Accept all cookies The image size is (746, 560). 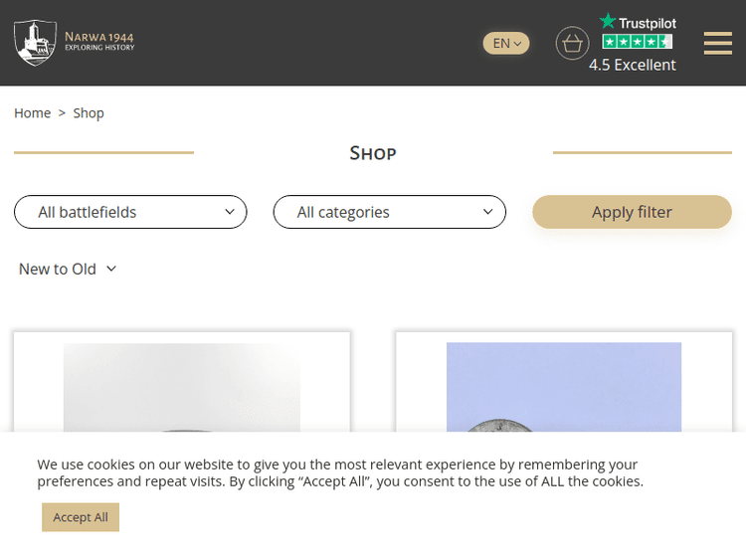pos(81,517)
